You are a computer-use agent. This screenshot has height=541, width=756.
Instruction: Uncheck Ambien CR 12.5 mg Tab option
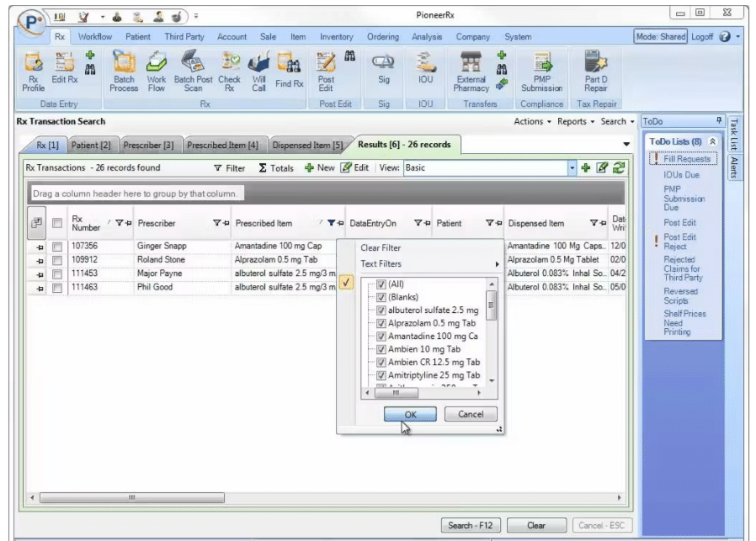pos(381,363)
